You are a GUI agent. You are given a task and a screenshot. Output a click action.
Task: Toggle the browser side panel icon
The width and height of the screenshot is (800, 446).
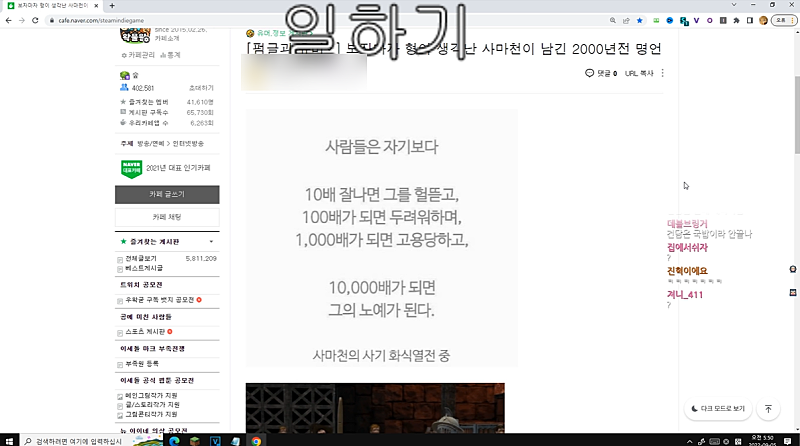pos(749,20)
